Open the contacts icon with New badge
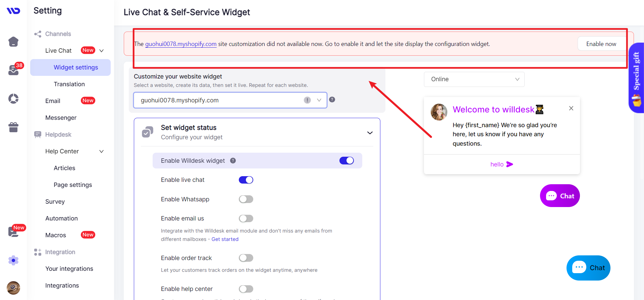Viewport: 644px width, 300px height. 13,232
